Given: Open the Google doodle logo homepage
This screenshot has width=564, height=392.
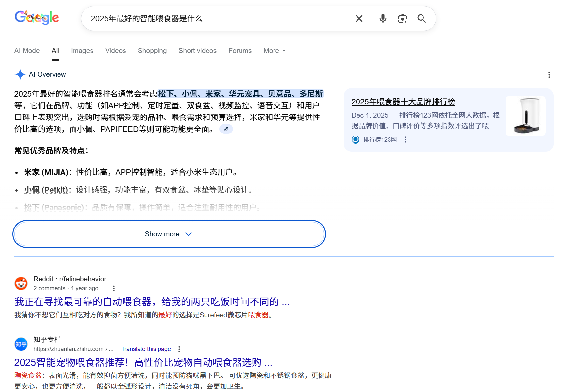Looking at the screenshot, I should pos(37,18).
